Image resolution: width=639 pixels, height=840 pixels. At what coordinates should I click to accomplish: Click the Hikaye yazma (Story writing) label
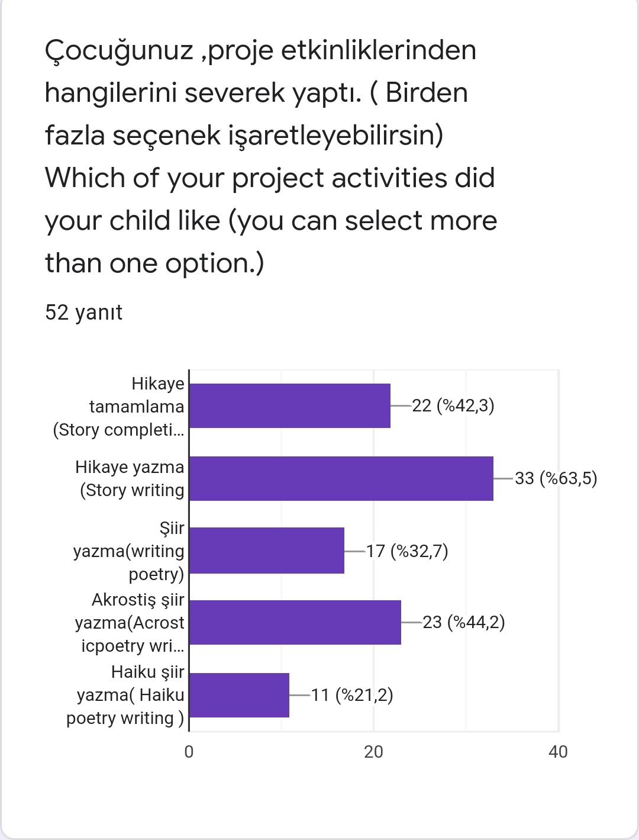(x=131, y=479)
